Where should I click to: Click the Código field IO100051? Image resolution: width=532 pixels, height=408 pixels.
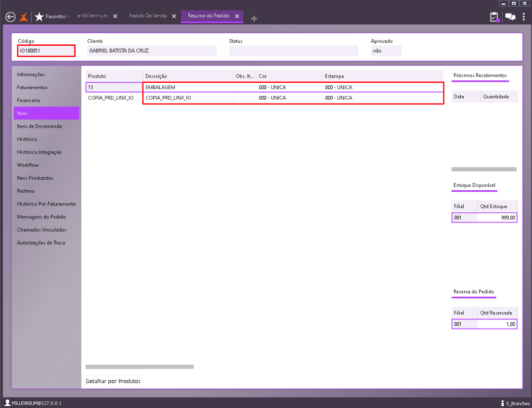coord(47,51)
